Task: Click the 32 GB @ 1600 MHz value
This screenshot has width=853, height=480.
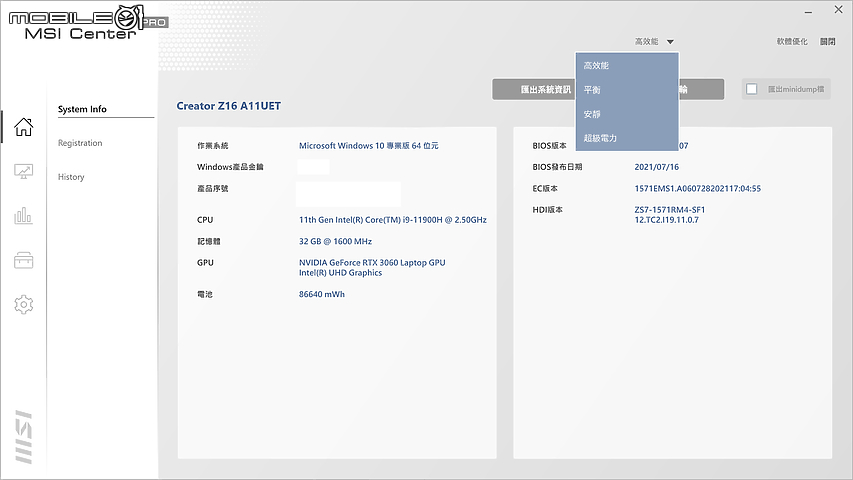Action: pos(335,241)
